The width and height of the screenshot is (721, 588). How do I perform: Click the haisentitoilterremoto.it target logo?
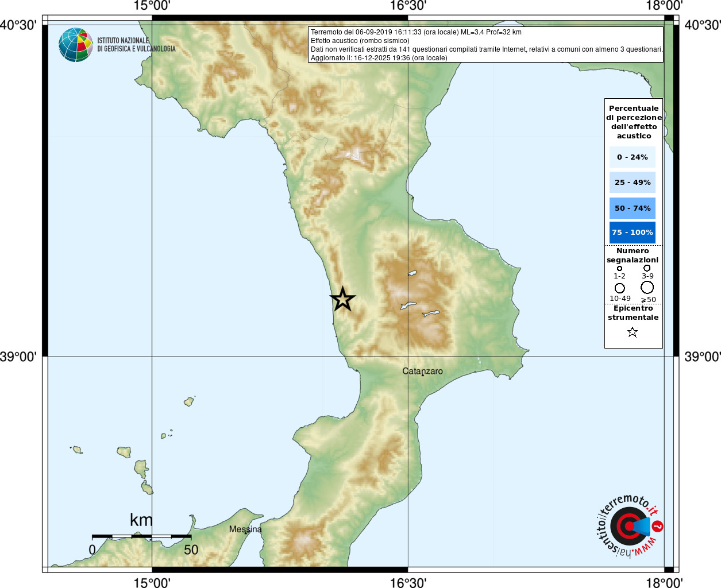(628, 527)
